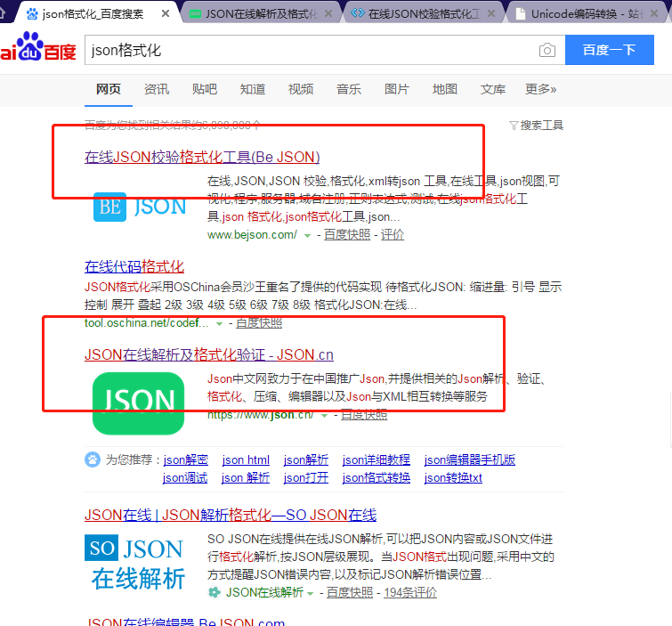The width and height of the screenshot is (672, 626).
Task: Select the 资讯 search category
Action: pos(157,89)
